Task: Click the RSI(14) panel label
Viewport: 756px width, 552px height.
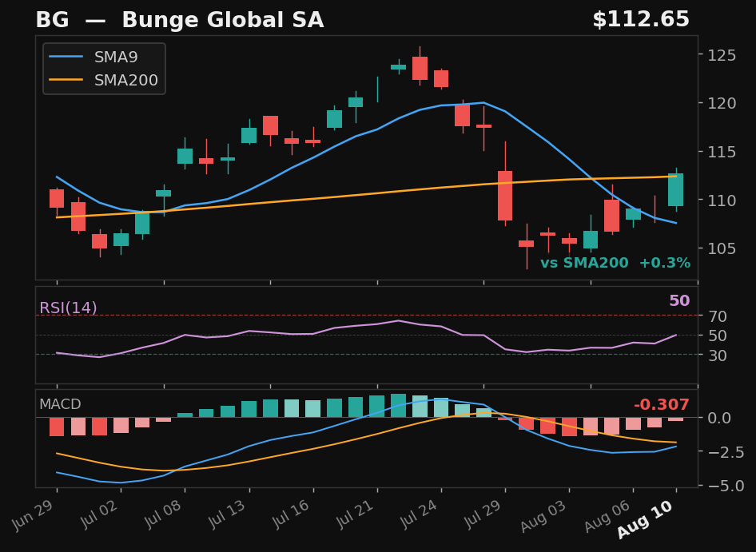Action: coord(68,308)
